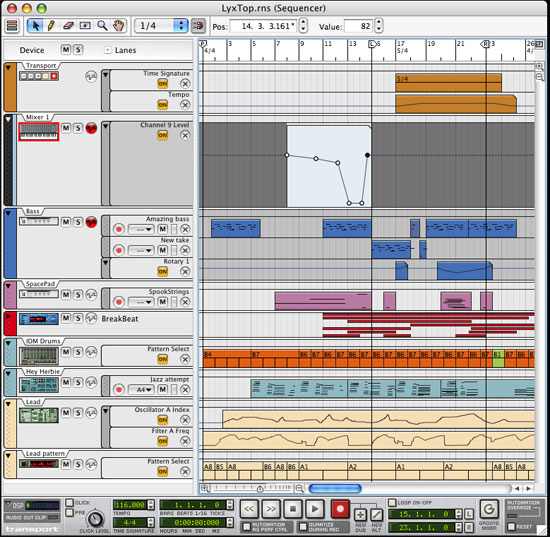Check Quantize During Rec option

pos(303,527)
